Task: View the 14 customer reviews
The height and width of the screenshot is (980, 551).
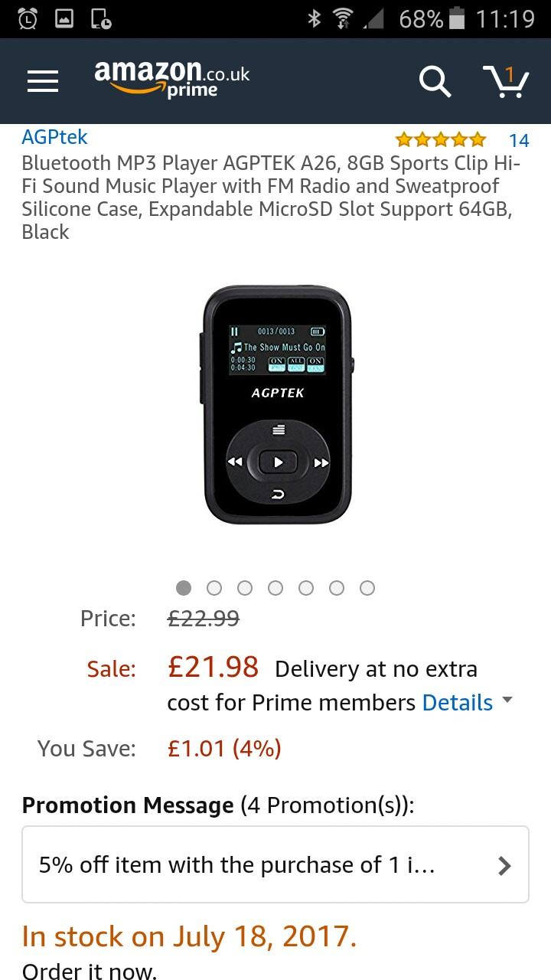Action: 519,140
